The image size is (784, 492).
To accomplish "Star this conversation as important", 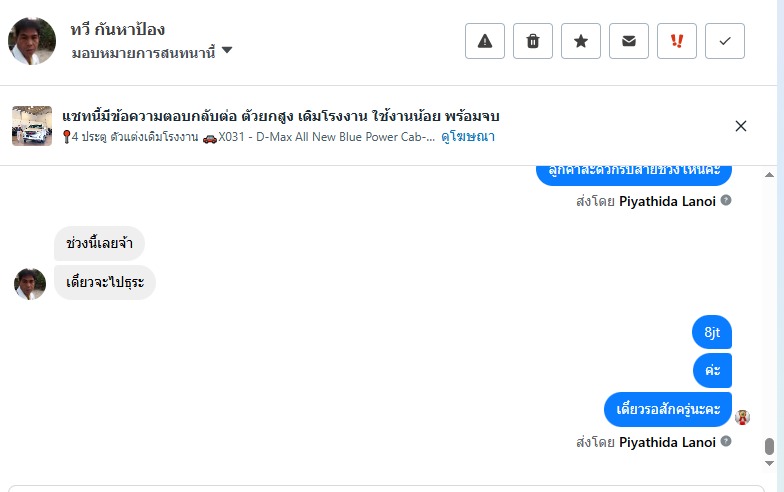I will point(581,41).
